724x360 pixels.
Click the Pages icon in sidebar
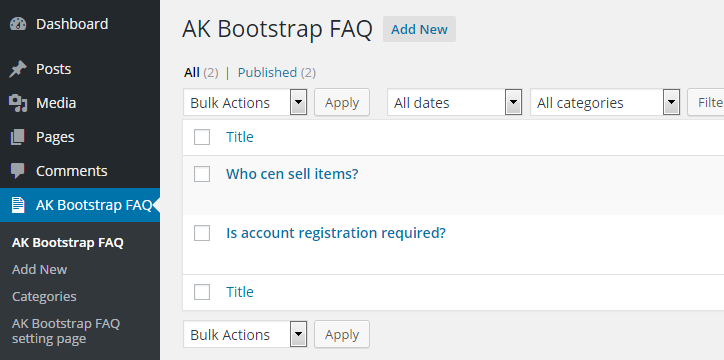[x=18, y=137]
